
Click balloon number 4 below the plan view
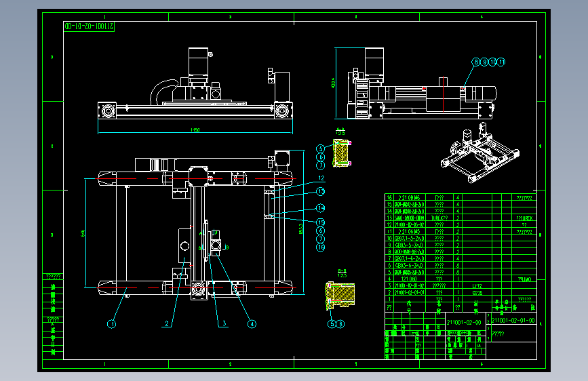(252, 324)
